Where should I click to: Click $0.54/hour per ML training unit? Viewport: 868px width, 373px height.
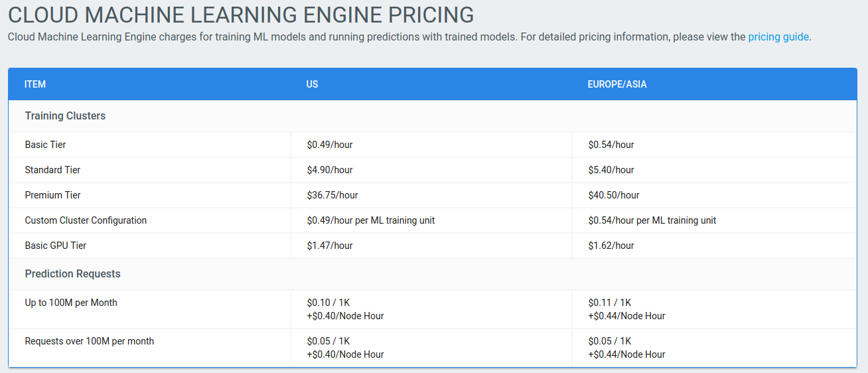coord(652,220)
